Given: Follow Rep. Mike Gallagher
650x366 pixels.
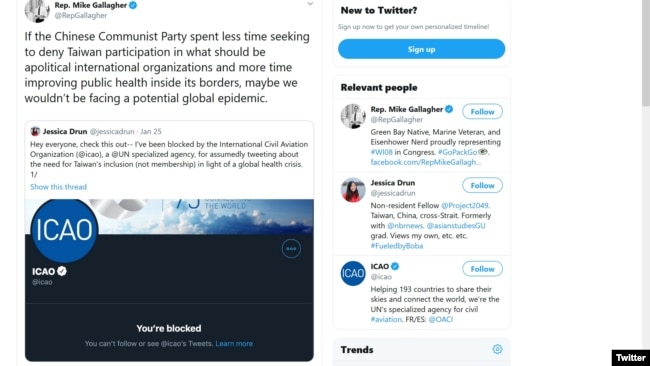Looking at the screenshot, I should pyautogui.click(x=483, y=111).
